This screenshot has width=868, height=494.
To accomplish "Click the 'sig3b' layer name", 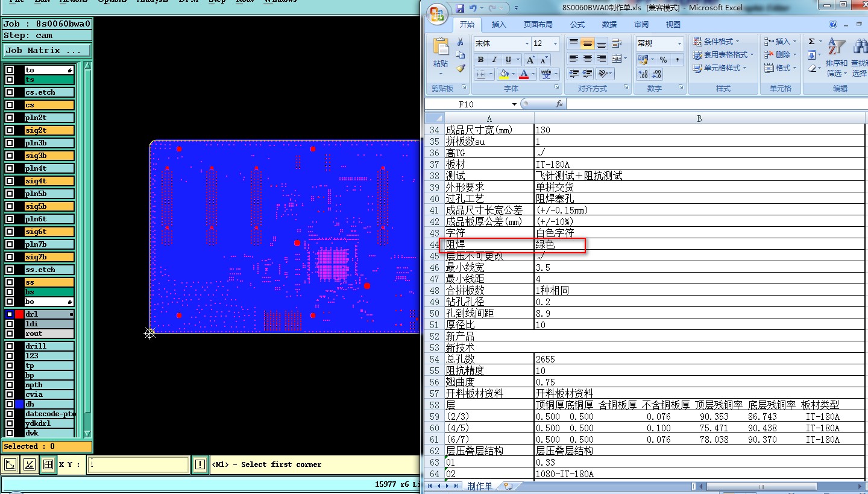I will (49, 156).
